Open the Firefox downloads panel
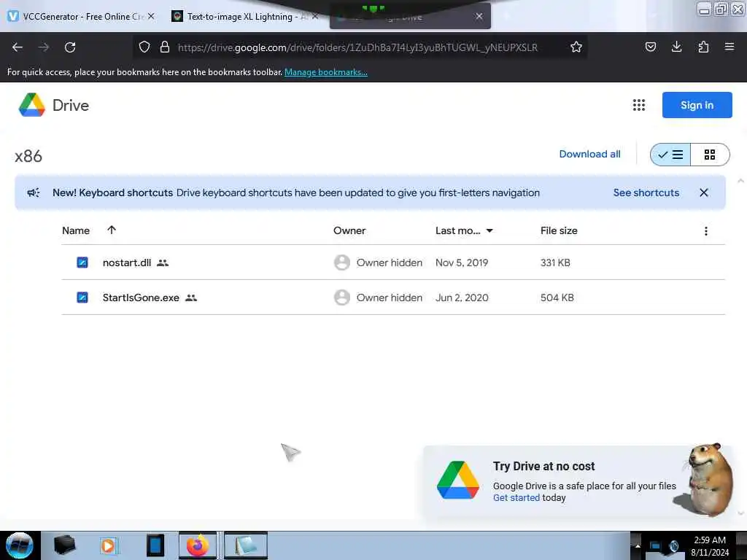The height and width of the screenshot is (560, 747). [676, 47]
